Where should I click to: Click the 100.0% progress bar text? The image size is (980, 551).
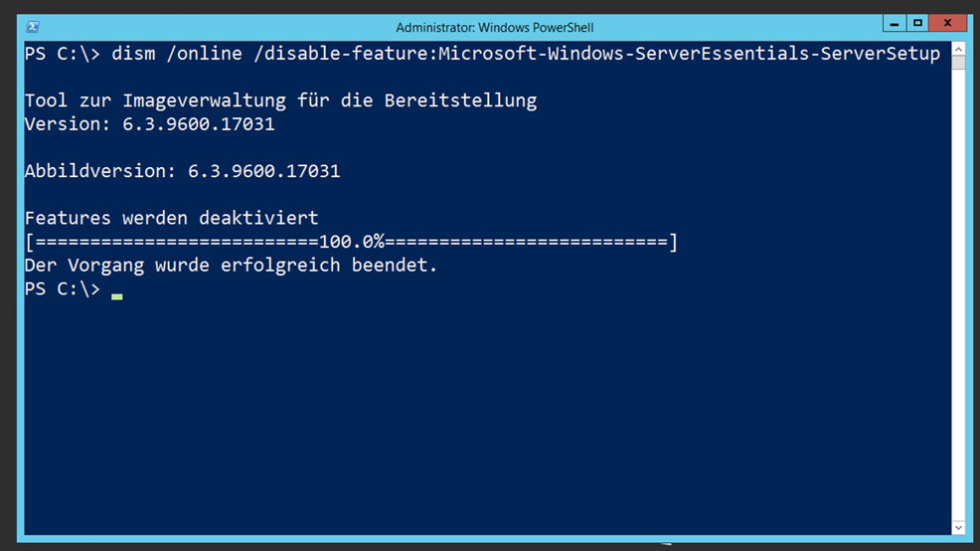click(351, 242)
